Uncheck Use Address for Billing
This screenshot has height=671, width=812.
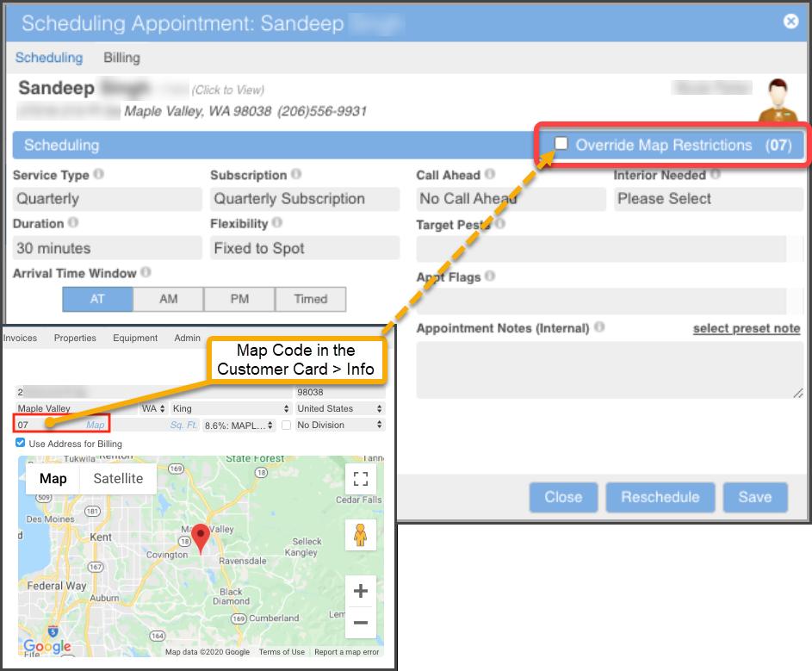(x=21, y=444)
